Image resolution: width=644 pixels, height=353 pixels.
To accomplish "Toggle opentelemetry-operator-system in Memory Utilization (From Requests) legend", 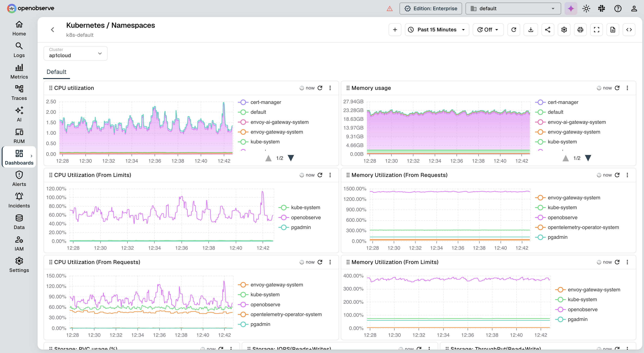I will click(577, 228).
